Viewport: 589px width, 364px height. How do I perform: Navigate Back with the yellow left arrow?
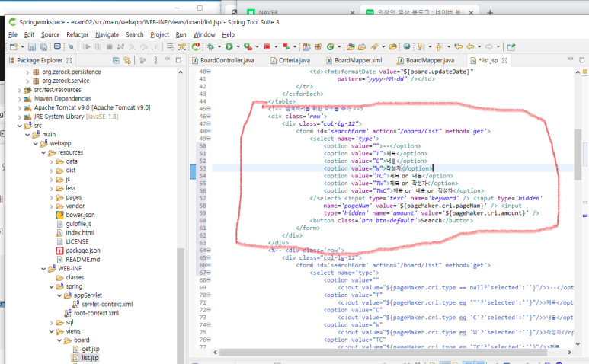pos(470,47)
